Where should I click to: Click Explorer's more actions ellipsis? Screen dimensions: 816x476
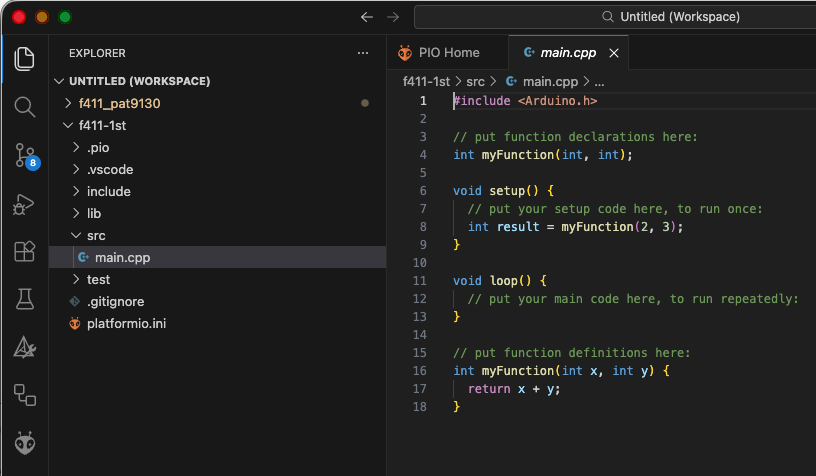click(363, 53)
